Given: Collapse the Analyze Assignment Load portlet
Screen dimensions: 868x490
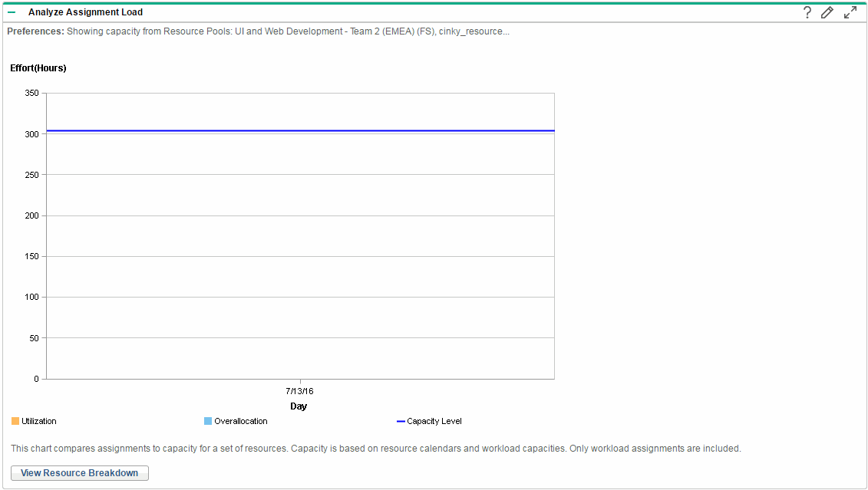Looking at the screenshot, I should coord(12,12).
